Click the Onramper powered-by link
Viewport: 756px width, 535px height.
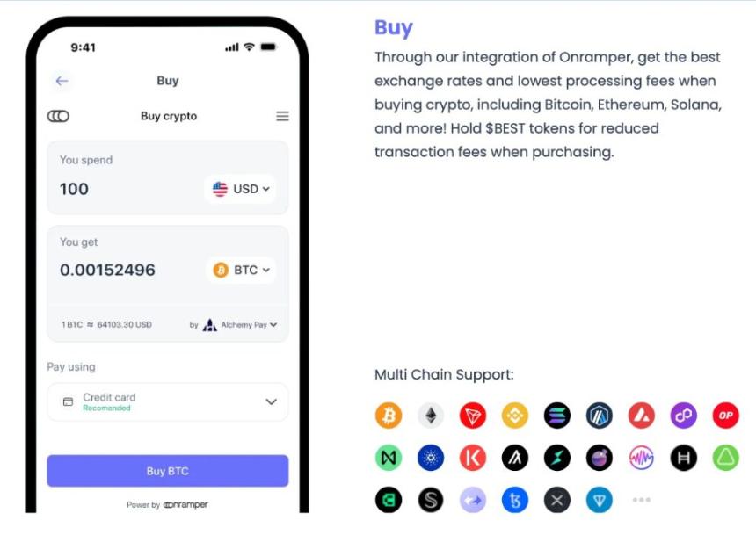click(x=185, y=504)
